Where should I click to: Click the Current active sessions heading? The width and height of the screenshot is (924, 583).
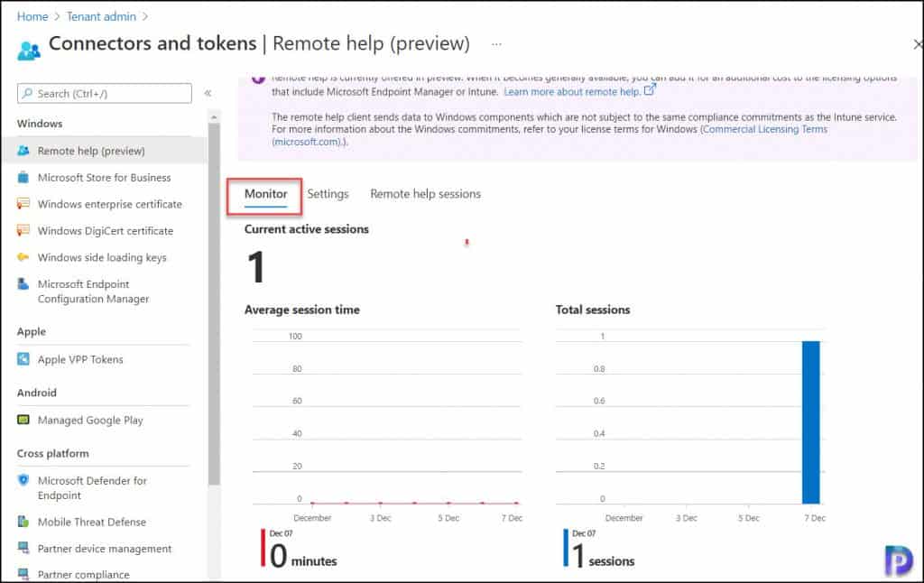307,229
